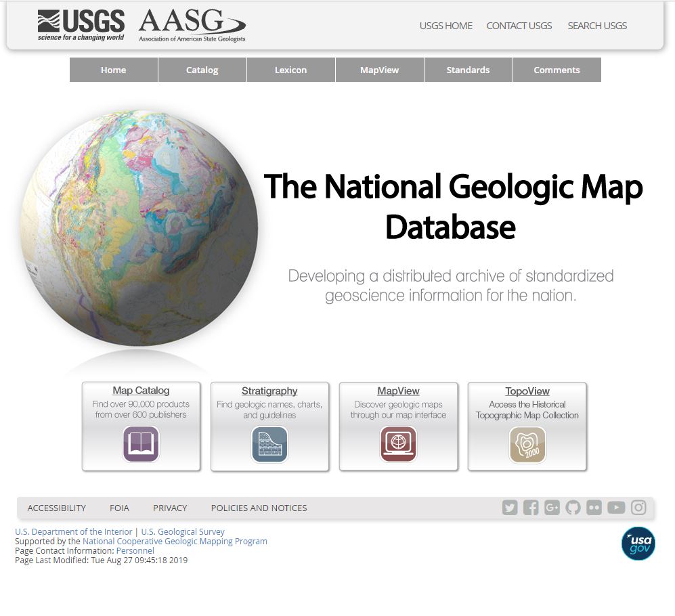Open the Google Plus icon
Screen dimensions: 675x616
click(552, 508)
